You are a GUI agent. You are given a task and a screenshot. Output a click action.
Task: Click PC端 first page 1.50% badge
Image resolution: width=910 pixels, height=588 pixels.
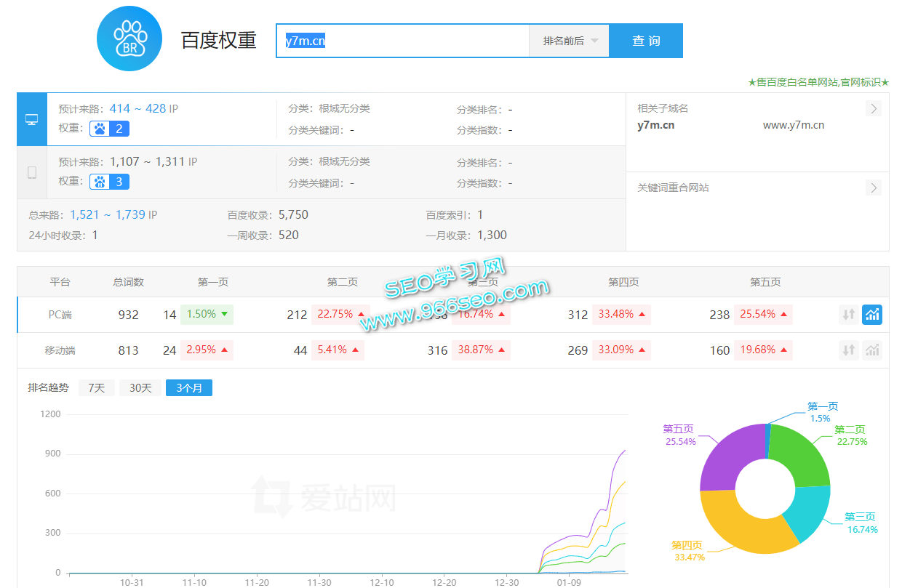[207, 315]
